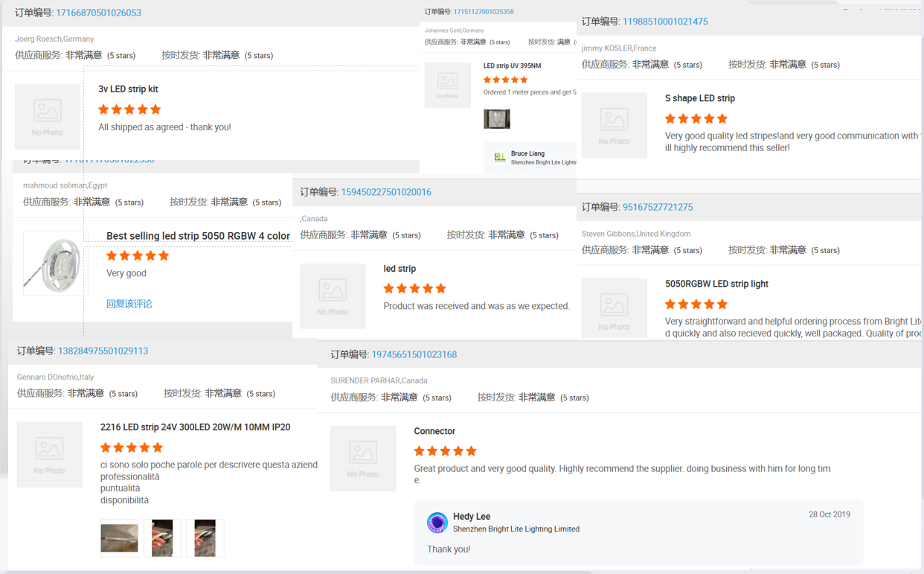
Task: Click No Photo placeholder beside led strip review from Canada
Action: tap(333, 296)
